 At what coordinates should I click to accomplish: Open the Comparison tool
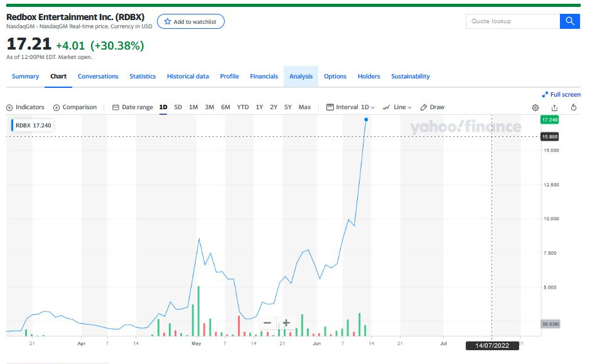click(x=75, y=107)
